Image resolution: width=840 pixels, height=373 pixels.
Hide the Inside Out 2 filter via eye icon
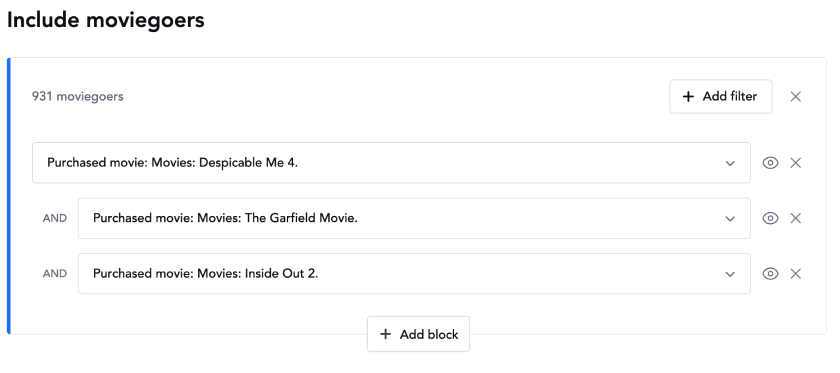pos(770,274)
